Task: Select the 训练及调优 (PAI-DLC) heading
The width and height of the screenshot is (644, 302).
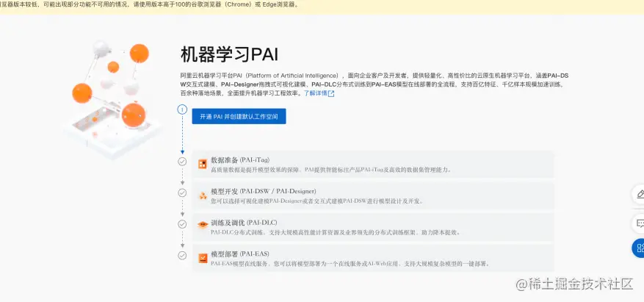Action: (244, 223)
